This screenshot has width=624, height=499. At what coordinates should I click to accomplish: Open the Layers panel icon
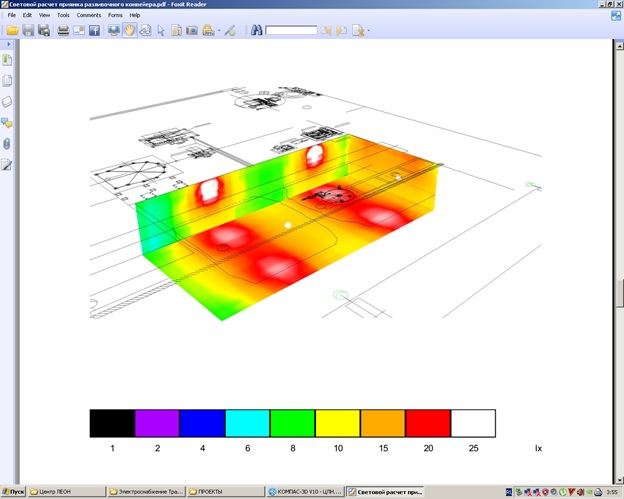point(7,102)
